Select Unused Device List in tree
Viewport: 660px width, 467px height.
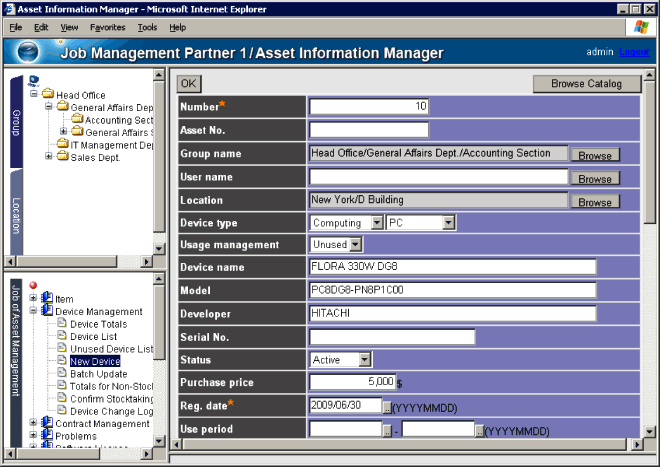(111, 349)
